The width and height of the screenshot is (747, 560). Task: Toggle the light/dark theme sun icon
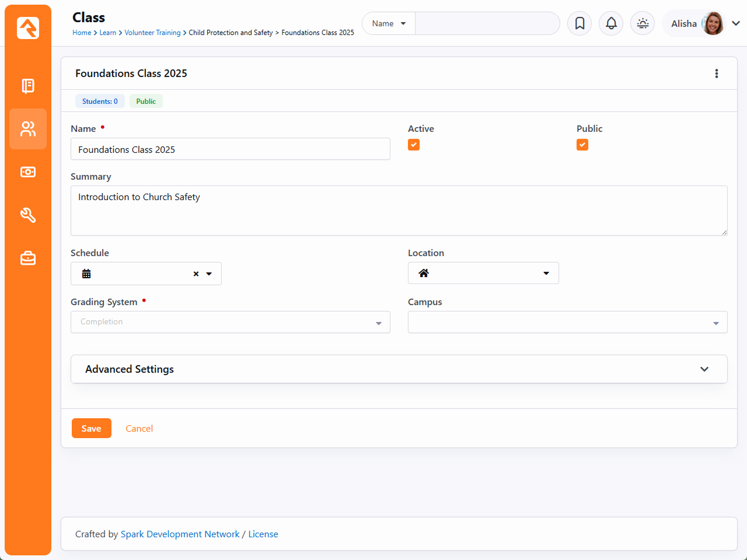[x=643, y=23]
